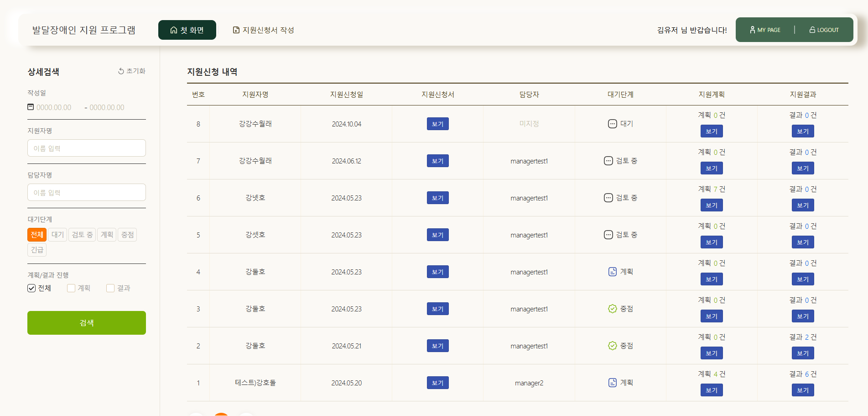Check the 결과 checkbox under 계획/결과 진행
868x416 pixels.
coord(110,288)
